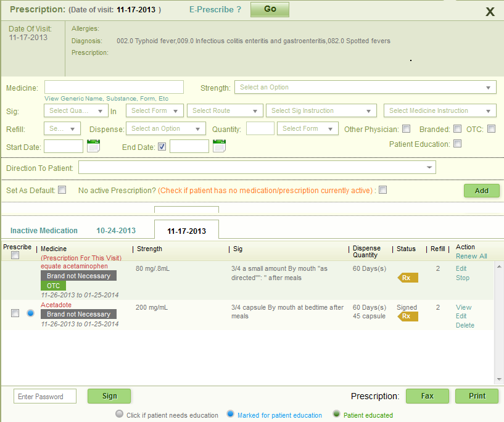Open the Sig quantity dropdown
The width and height of the screenshot is (504, 422).
[x=76, y=111]
